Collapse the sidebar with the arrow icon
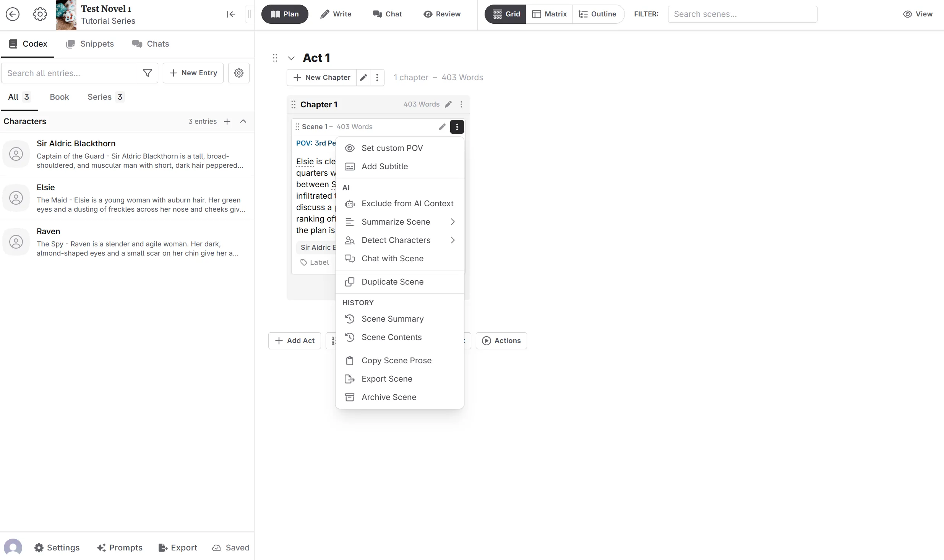944x560 pixels. click(231, 14)
